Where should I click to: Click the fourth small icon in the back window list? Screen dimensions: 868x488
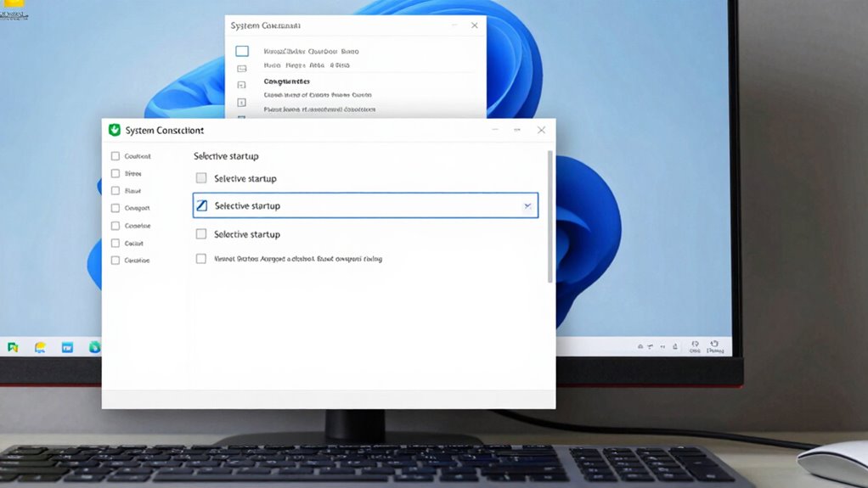[x=241, y=103]
